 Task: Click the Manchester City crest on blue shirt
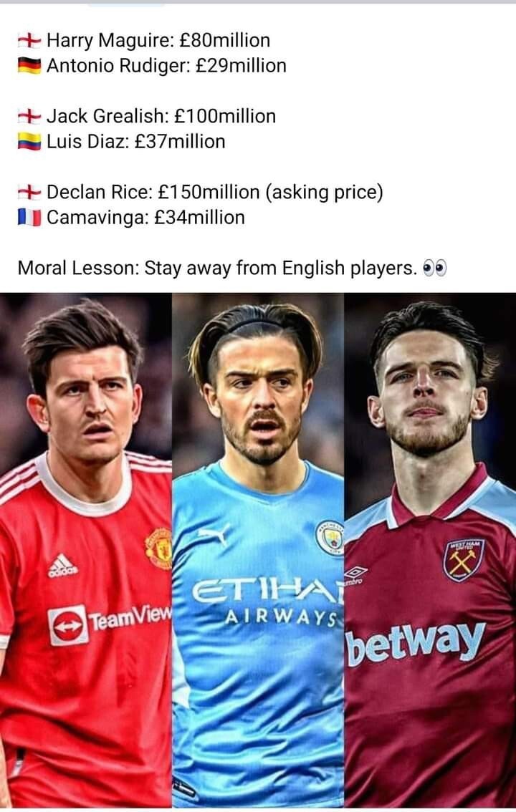[x=330, y=538]
